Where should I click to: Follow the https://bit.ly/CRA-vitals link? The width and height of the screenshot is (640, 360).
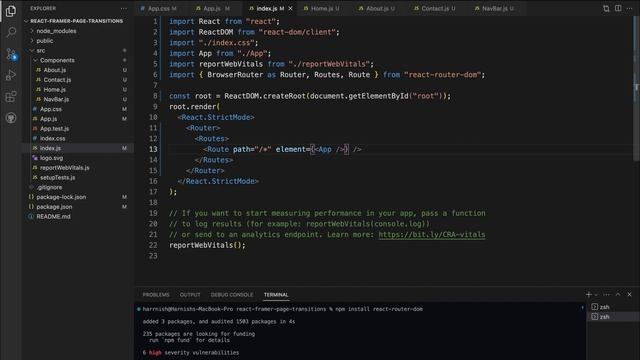click(432, 235)
